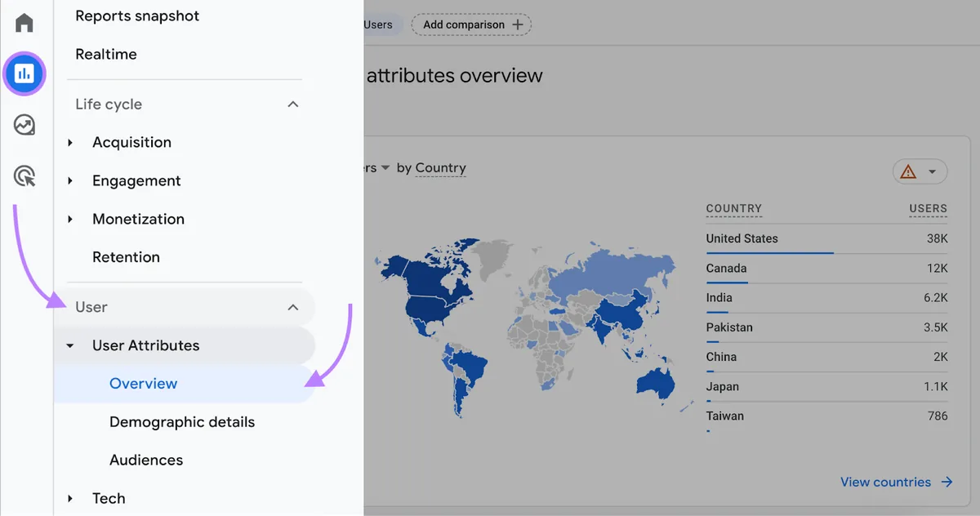980x516 pixels.
Task: Open Reports snapshot
Action: (x=137, y=16)
